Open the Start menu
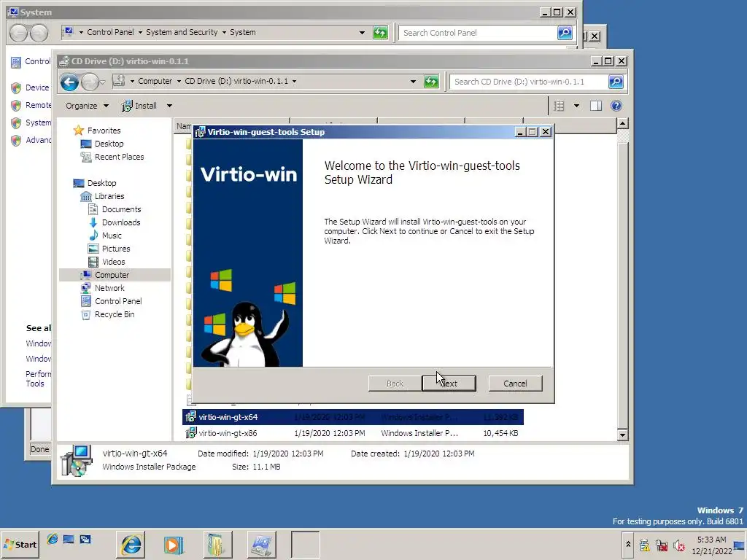Viewport: 747px width, 560px height. click(x=20, y=544)
